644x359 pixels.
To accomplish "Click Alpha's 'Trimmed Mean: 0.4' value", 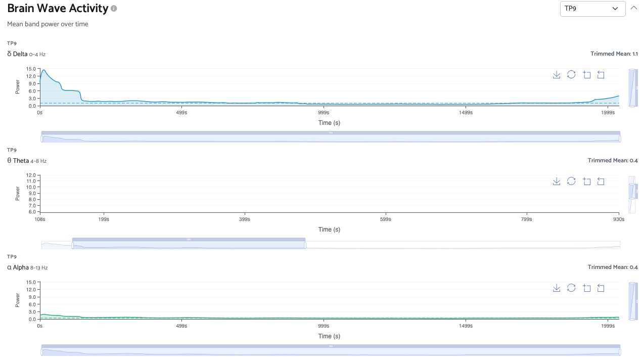I will tap(613, 267).
